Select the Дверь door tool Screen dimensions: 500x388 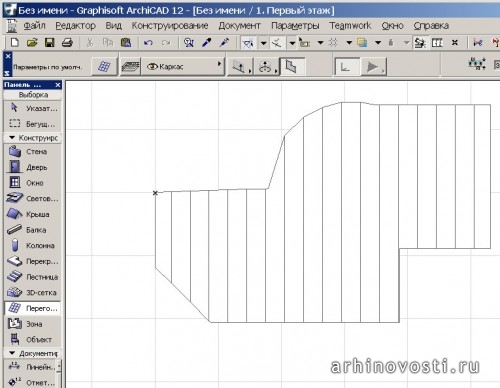click(33, 167)
